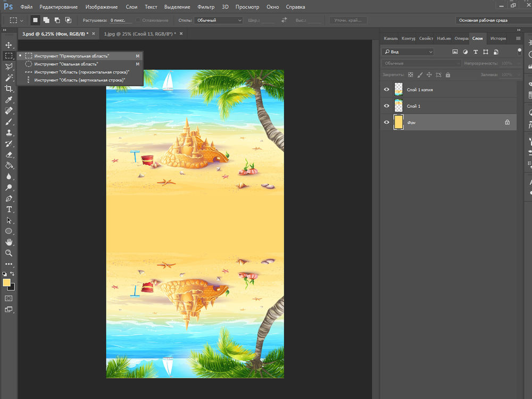The width and height of the screenshot is (532, 399).
Task: Select the Crop tool
Action: (x=9, y=88)
